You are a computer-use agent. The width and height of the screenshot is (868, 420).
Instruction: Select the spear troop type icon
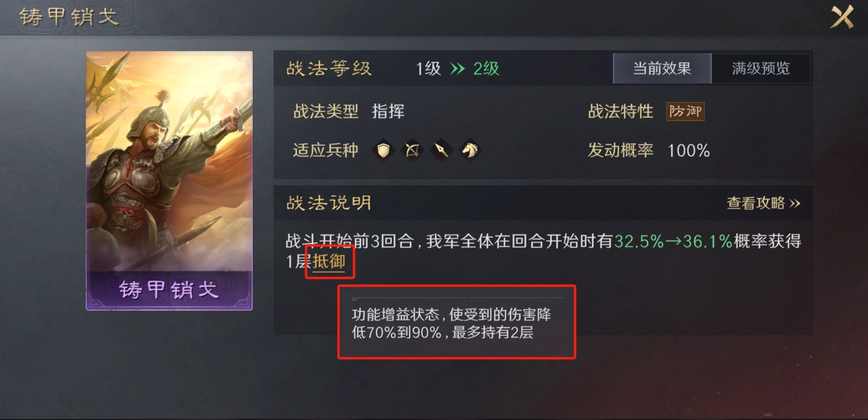[x=441, y=151]
